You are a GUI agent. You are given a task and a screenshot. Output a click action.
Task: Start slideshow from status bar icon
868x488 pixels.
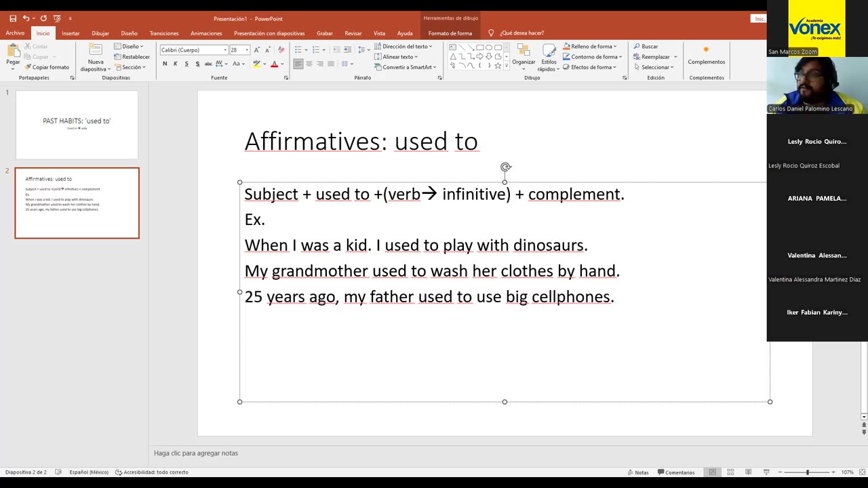click(766, 472)
